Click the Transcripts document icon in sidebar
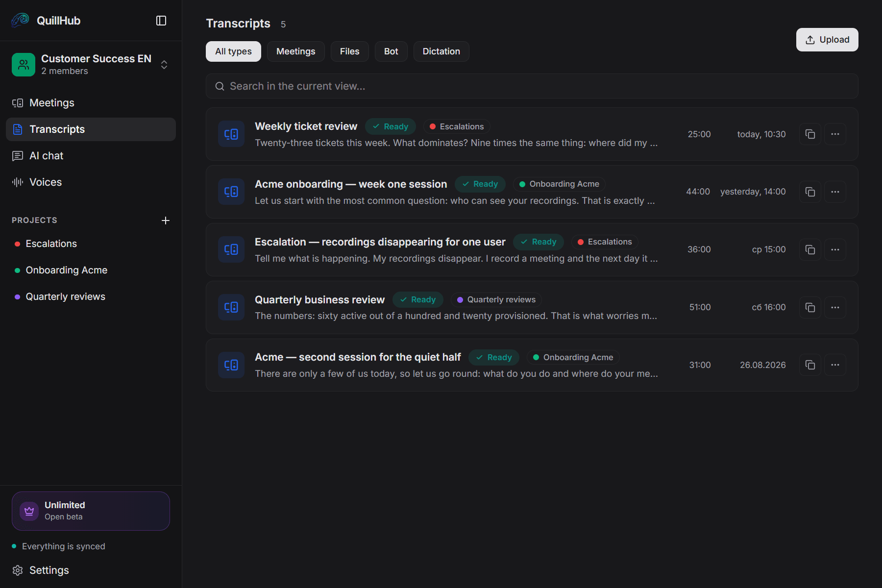 point(18,129)
